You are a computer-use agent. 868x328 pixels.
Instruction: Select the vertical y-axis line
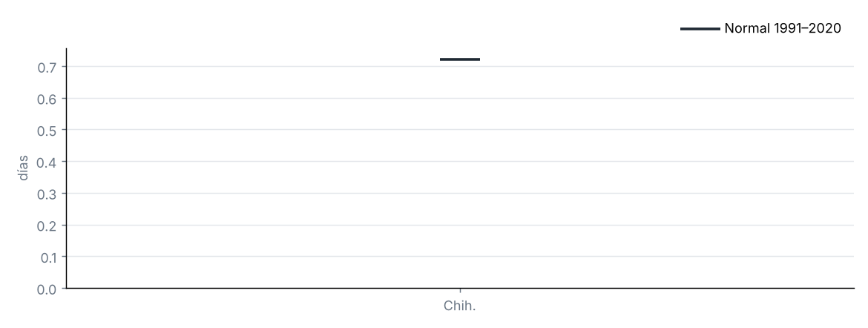pos(66,168)
